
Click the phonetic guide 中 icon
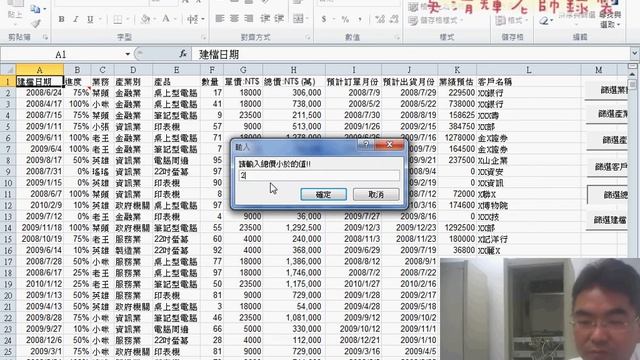193,19
